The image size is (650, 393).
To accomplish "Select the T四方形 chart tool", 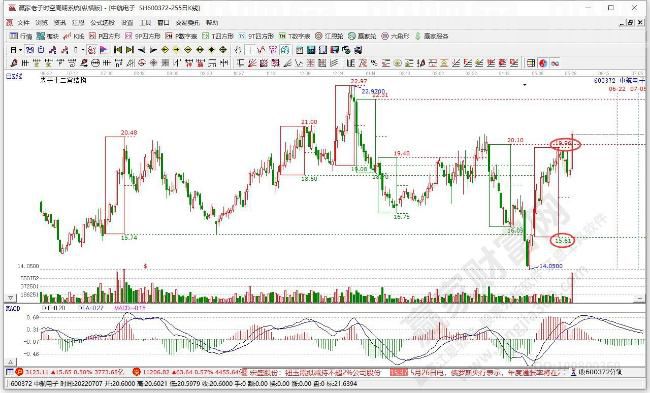I will pos(218,36).
